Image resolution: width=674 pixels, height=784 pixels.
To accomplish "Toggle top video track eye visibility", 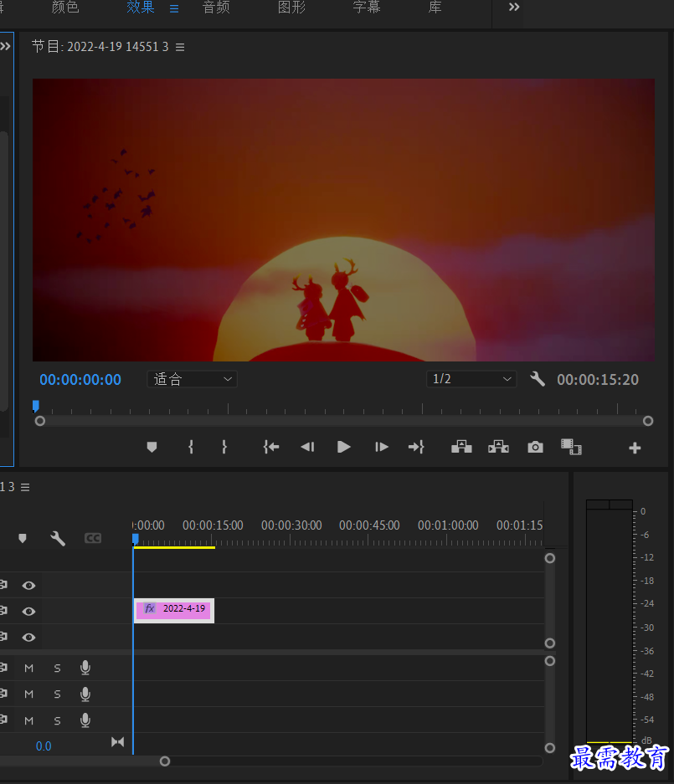I will [x=28, y=586].
